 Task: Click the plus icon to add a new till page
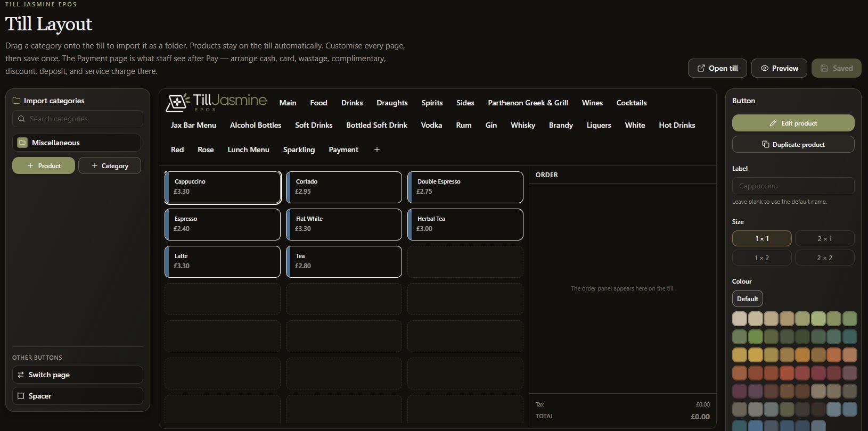pyautogui.click(x=377, y=150)
